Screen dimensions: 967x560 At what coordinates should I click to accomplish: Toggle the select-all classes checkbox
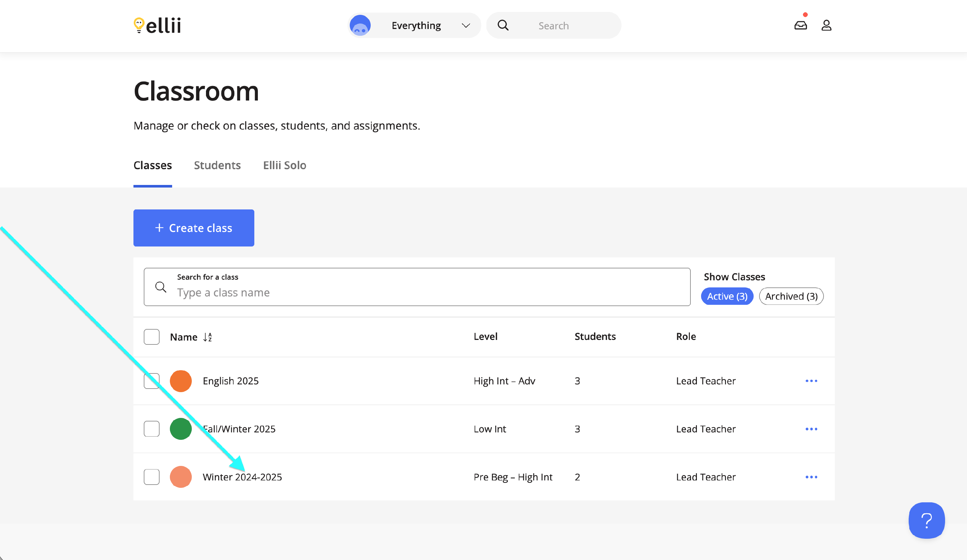pos(151,337)
